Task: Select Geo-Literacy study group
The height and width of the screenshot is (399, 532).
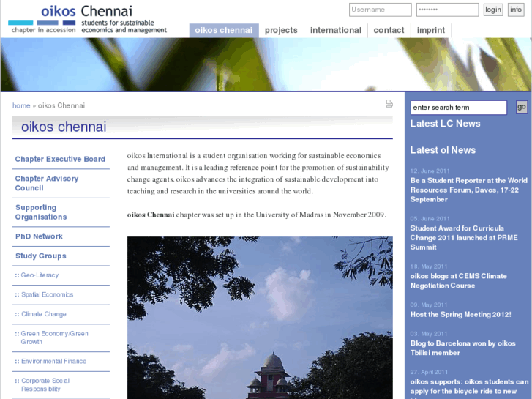Action: point(40,275)
